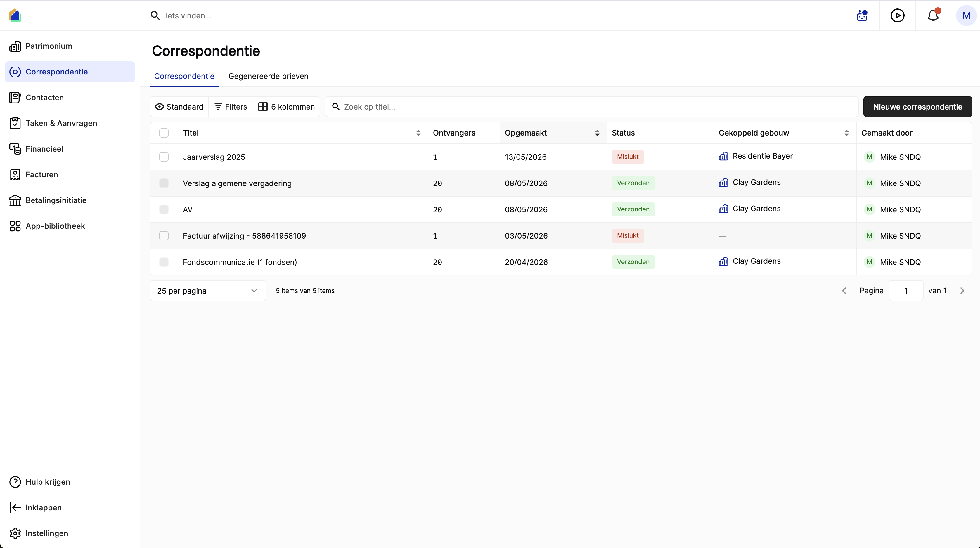Click building icon in Fondscommunicatie row

(x=723, y=261)
